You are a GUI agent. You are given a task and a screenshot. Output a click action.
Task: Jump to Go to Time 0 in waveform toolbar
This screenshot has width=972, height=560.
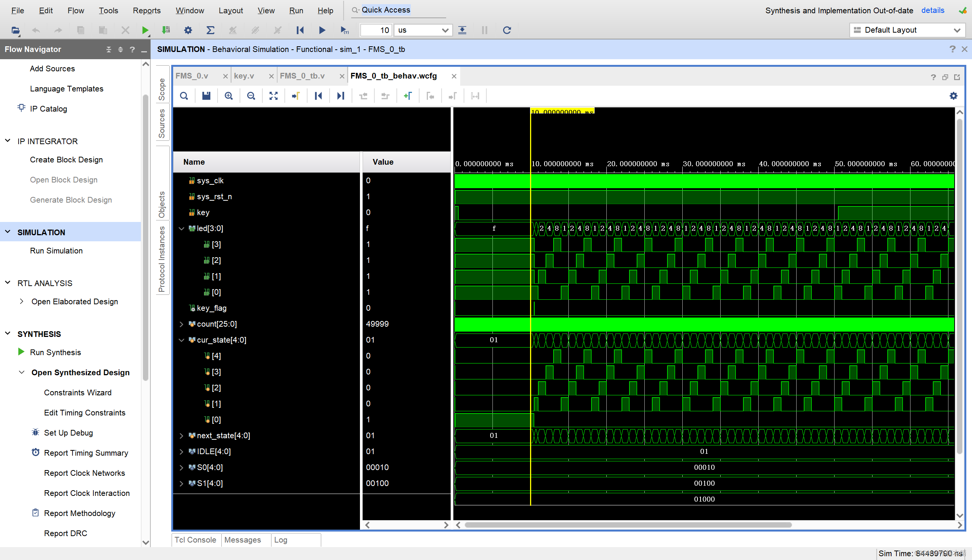click(318, 95)
